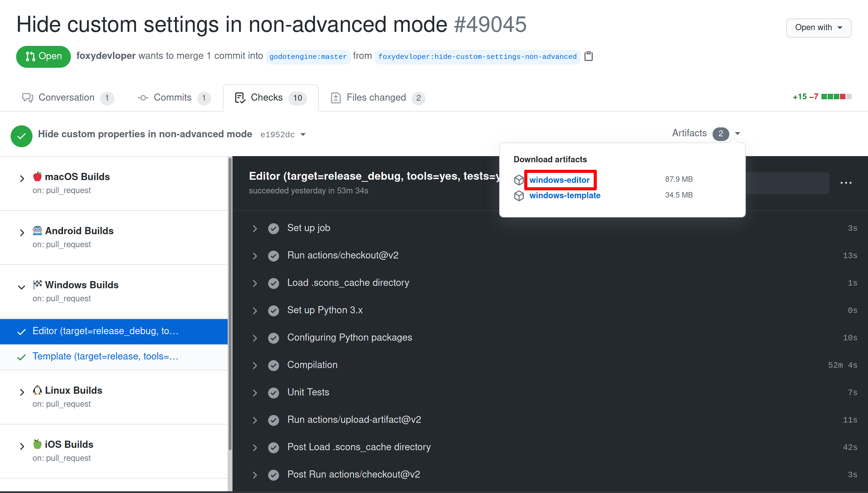Viewport: 868px width, 493px height.
Task: Expand the macOS Builds section
Action: 22,178
